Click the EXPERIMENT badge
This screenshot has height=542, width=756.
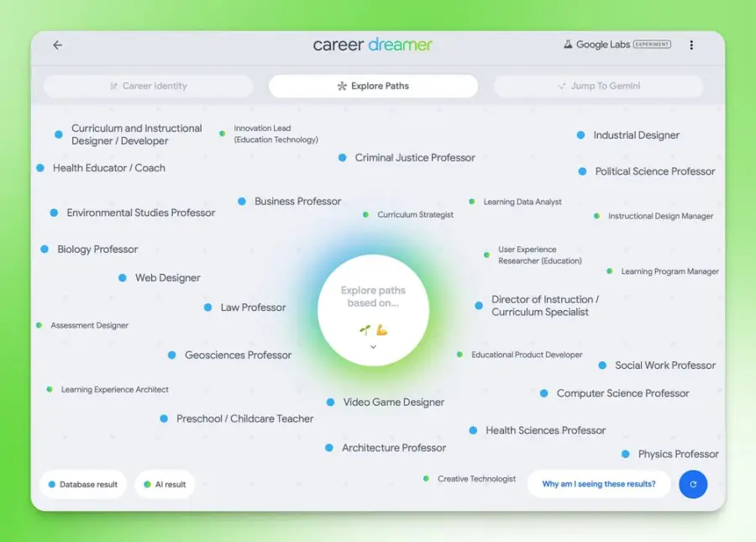pos(652,45)
